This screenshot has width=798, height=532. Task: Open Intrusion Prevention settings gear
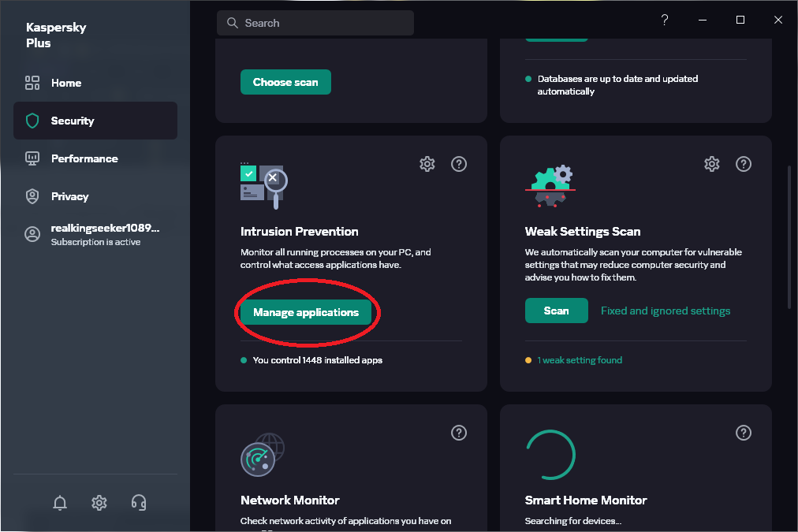click(x=427, y=164)
